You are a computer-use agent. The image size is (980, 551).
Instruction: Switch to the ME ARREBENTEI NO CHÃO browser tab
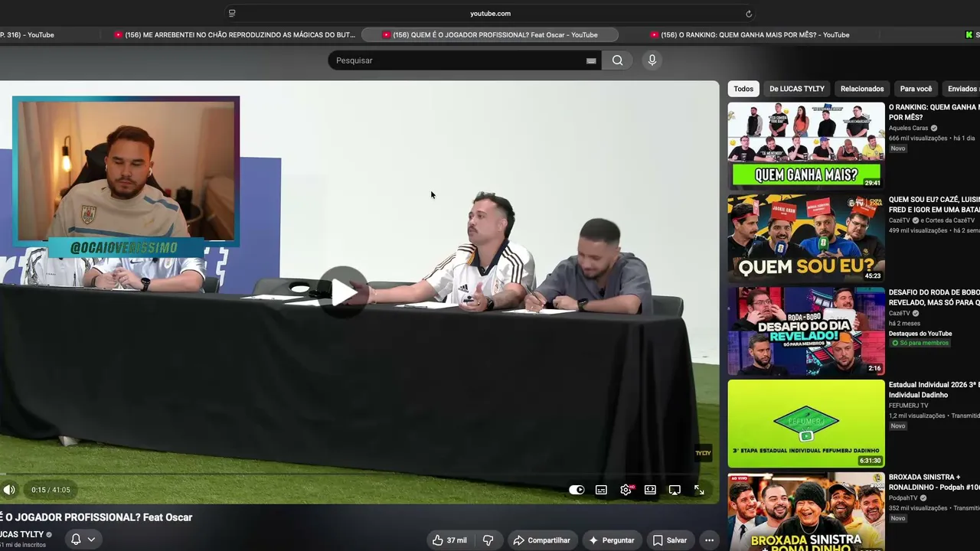point(235,34)
